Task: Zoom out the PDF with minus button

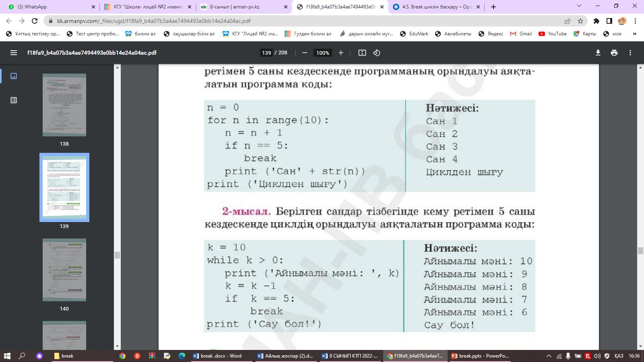Action: (305, 53)
